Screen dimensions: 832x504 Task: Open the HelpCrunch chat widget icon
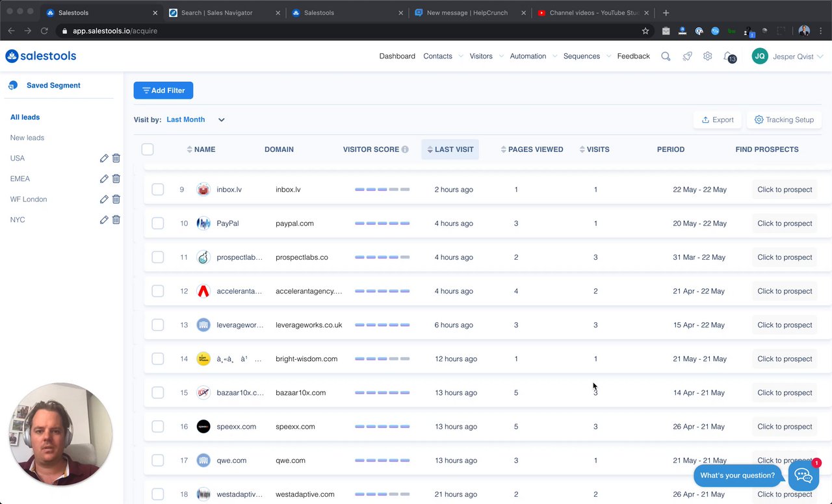[x=803, y=475]
